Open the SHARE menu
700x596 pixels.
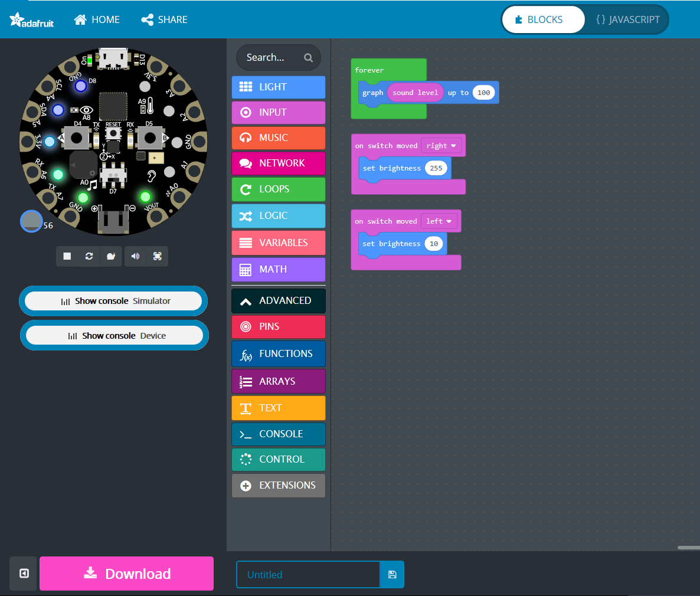(x=164, y=19)
